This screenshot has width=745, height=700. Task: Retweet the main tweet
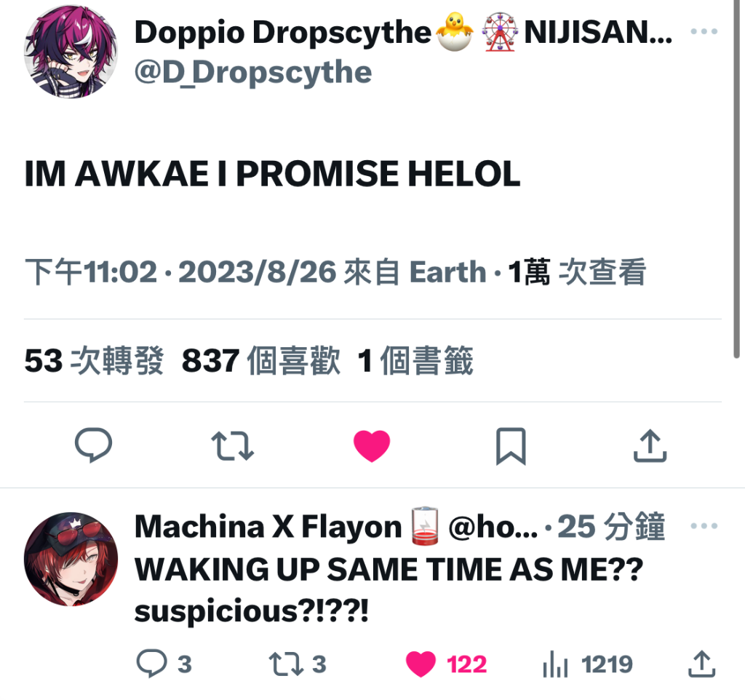(x=232, y=446)
